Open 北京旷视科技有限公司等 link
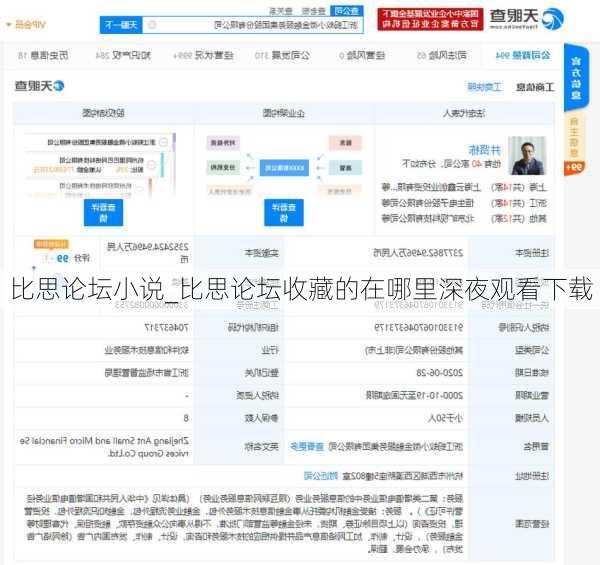Viewport: 600px width, 565px height. click(x=427, y=218)
